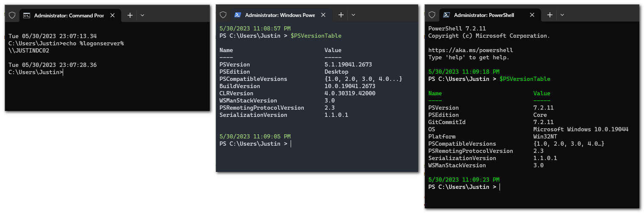
Task: Click the Tue 05/30/2023 23:07:28.36 timestamp
Action: (x=53, y=65)
